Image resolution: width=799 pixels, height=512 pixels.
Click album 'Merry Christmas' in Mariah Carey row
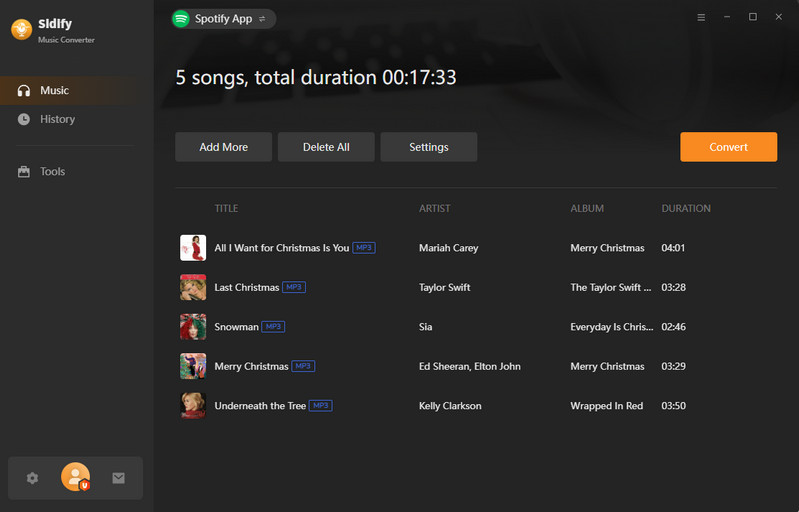coord(607,248)
